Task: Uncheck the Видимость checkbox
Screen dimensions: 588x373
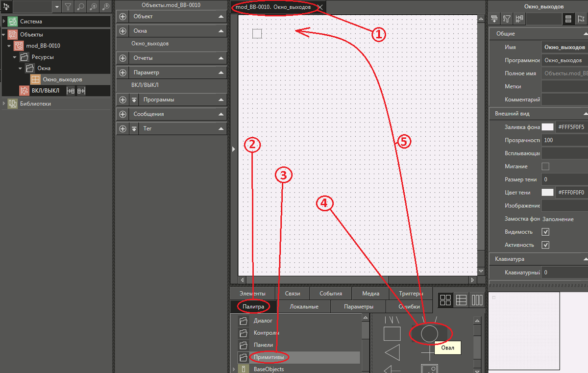Action: [545, 232]
